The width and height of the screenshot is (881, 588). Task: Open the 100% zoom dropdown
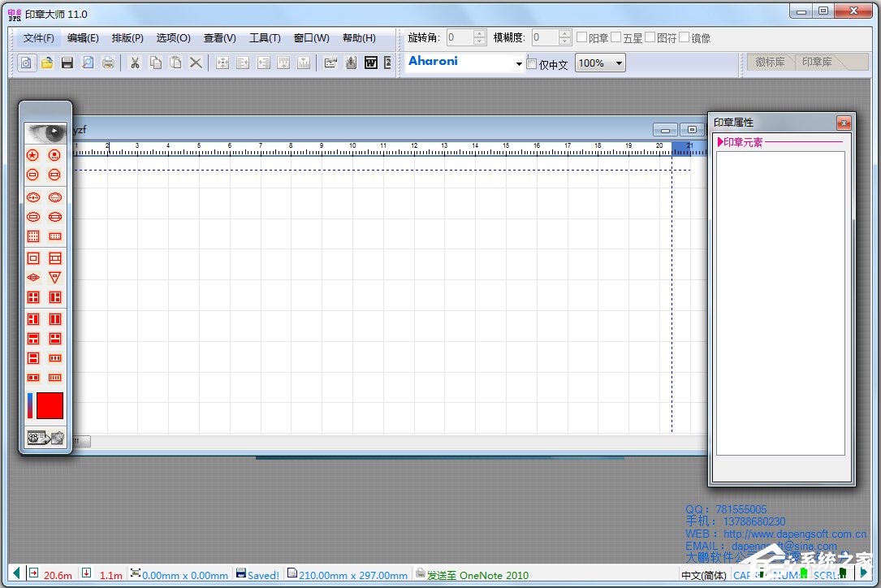[619, 63]
